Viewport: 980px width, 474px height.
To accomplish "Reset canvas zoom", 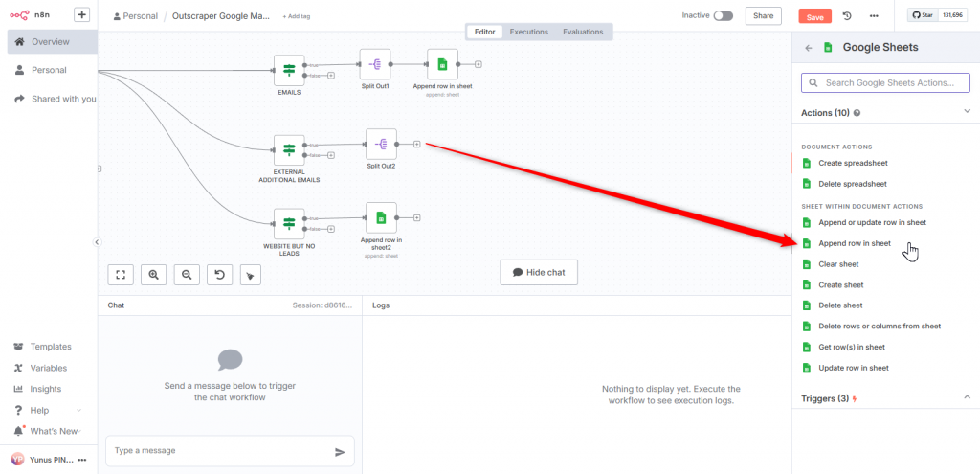I will (x=219, y=275).
